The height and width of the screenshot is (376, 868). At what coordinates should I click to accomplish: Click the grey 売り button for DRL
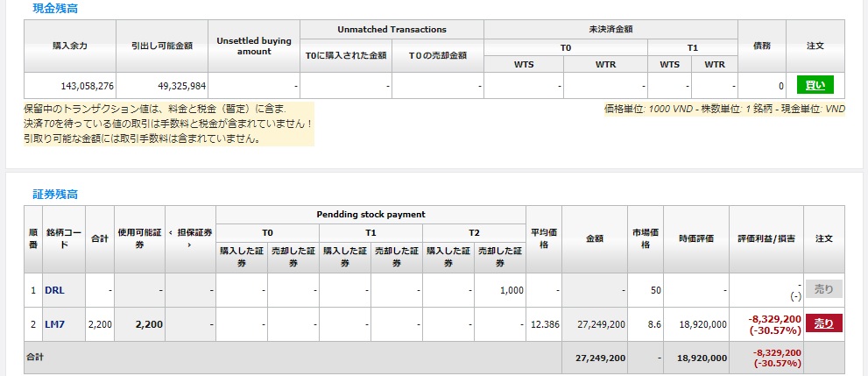823,289
